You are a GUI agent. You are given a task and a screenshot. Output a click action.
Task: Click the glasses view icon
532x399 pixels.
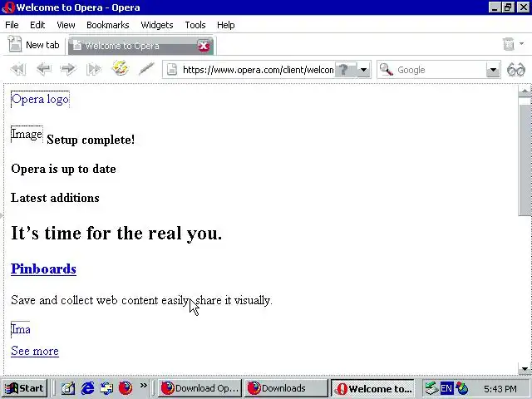coord(515,70)
